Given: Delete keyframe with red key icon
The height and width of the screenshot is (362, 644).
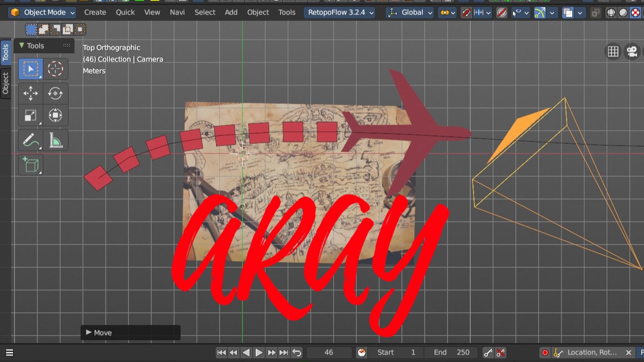Looking at the screenshot, I should click(x=501, y=353).
